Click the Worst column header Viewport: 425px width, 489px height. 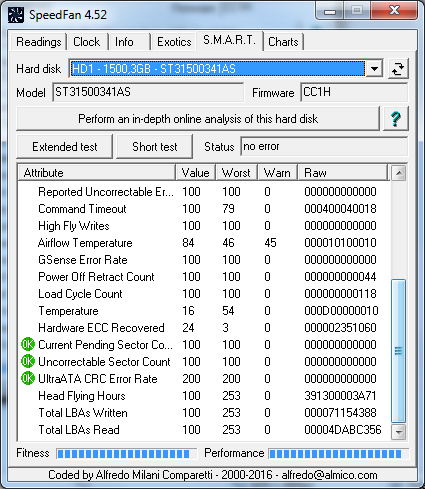[236, 173]
